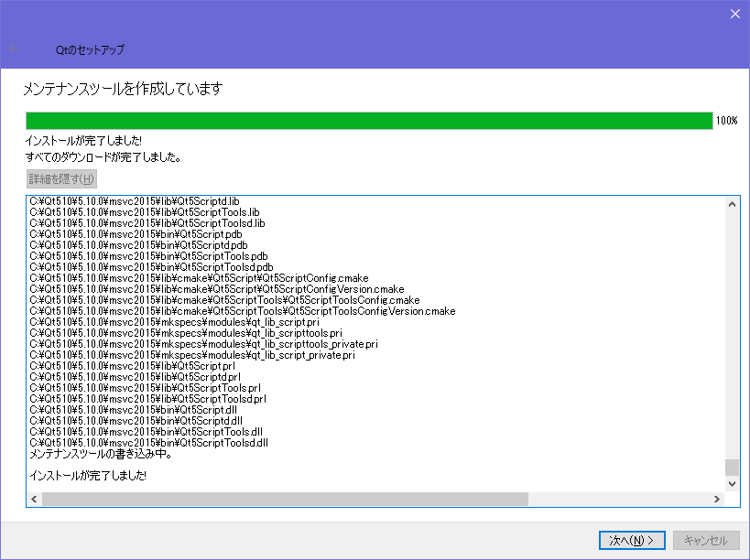750x560 pixels.
Task: Click the log line lib\Qt5Script.prl
Action: tap(133, 366)
